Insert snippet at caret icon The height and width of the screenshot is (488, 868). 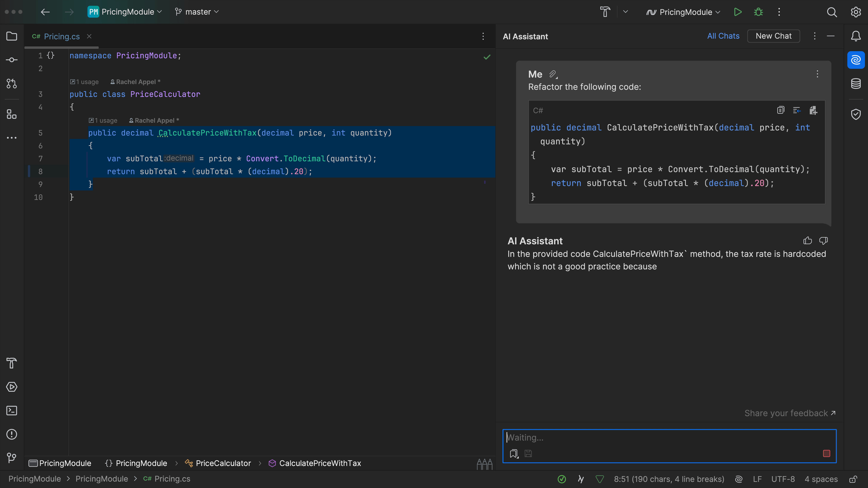797,110
